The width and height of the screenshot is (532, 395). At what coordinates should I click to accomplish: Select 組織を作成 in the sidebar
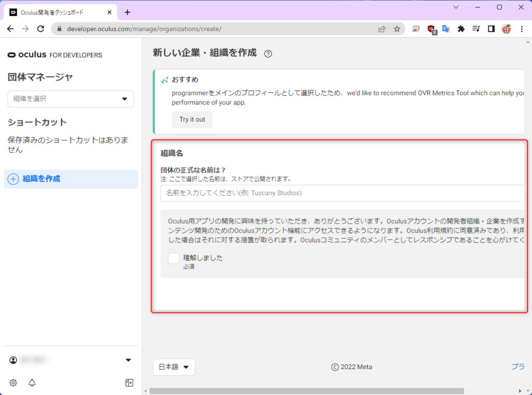click(x=71, y=179)
